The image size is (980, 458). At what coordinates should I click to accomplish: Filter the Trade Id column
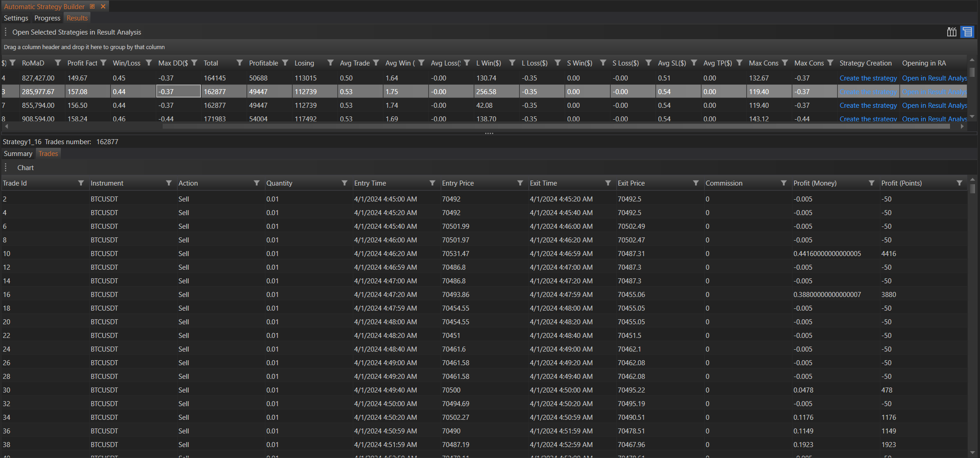81,183
